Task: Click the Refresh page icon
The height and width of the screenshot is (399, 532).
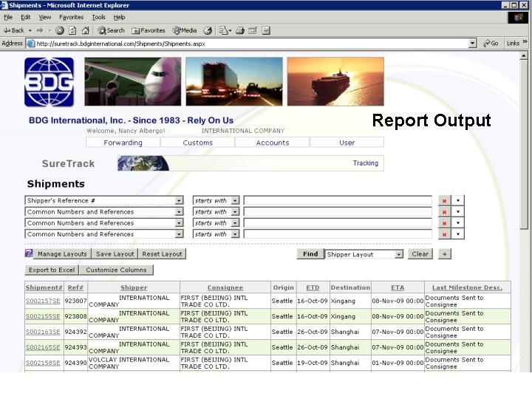Action: pyautogui.click(x=72, y=30)
